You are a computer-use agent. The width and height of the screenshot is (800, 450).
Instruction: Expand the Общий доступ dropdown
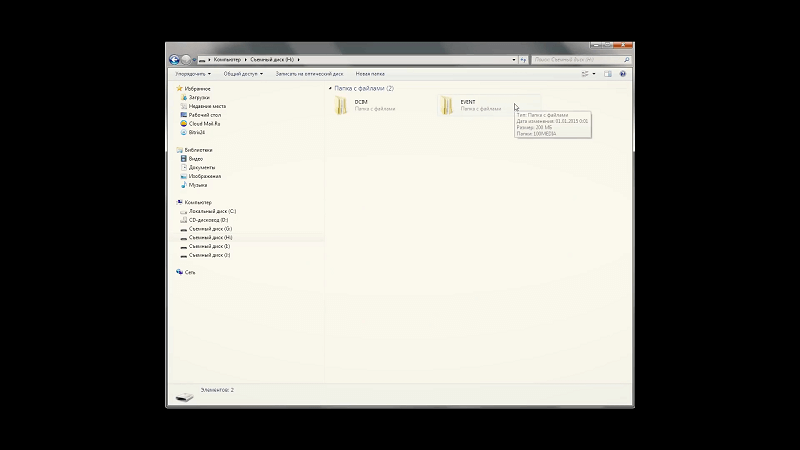point(242,74)
